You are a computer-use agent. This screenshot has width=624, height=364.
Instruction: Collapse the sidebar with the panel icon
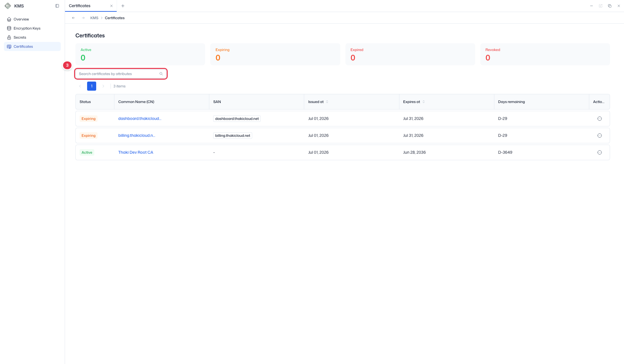coord(57,6)
